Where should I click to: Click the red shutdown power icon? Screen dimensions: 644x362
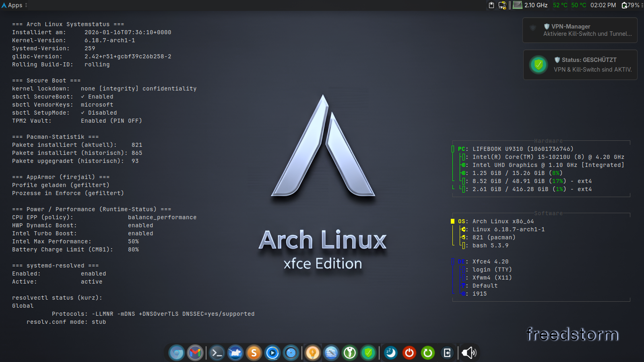(x=409, y=353)
